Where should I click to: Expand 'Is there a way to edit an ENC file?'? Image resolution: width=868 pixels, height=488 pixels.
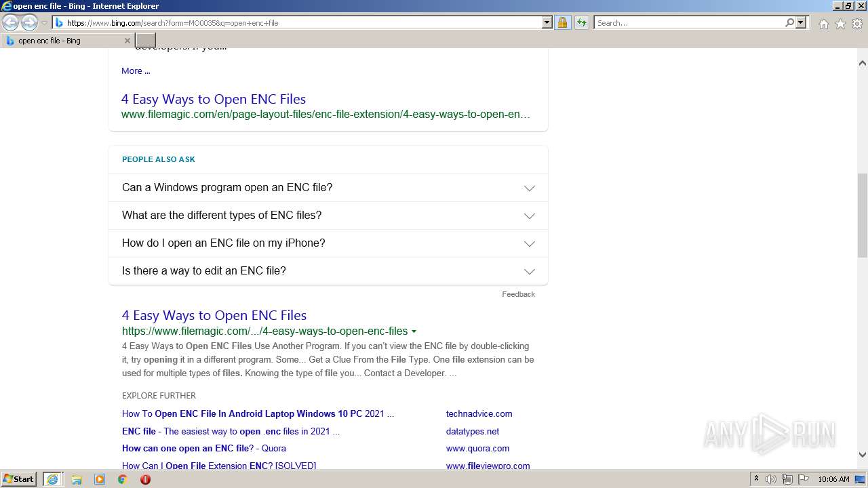pyautogui.click(x=328, y=271)
